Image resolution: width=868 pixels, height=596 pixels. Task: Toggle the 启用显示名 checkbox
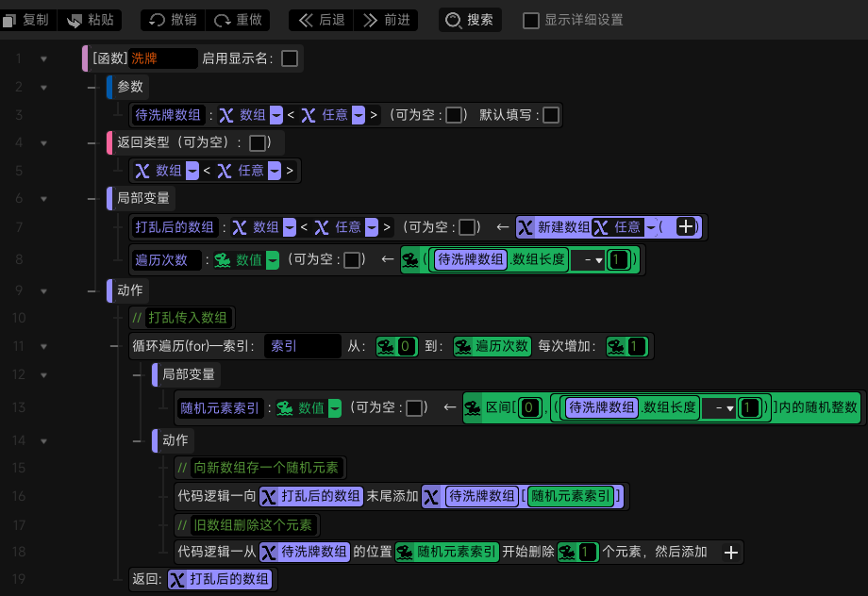coord(290,58)
